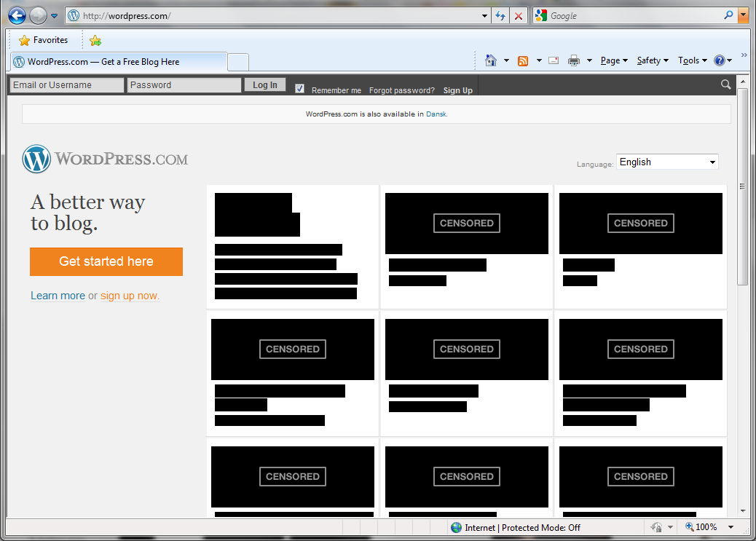Click the Log In button
This screenshot has height=541, width=756.
tap(265, 85)
